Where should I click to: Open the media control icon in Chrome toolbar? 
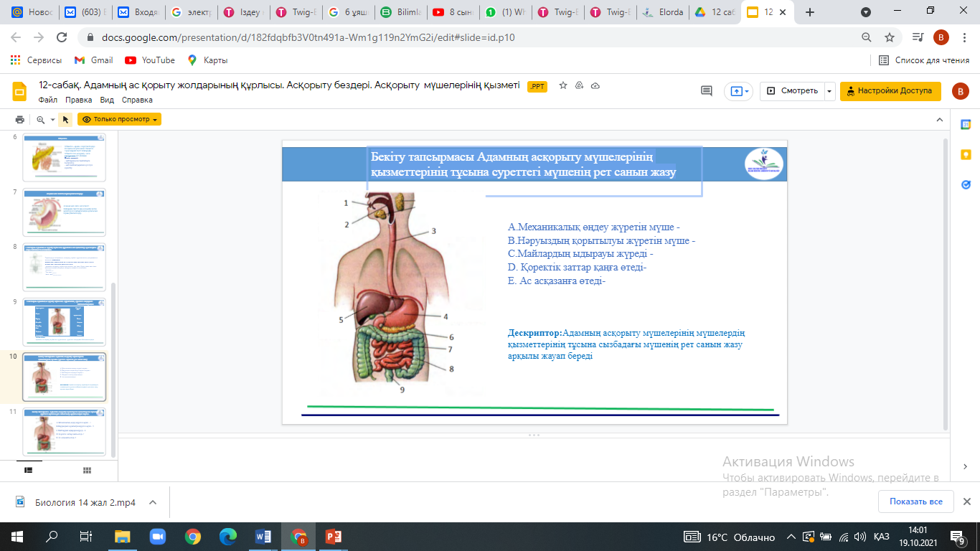(x=918, y=37)
